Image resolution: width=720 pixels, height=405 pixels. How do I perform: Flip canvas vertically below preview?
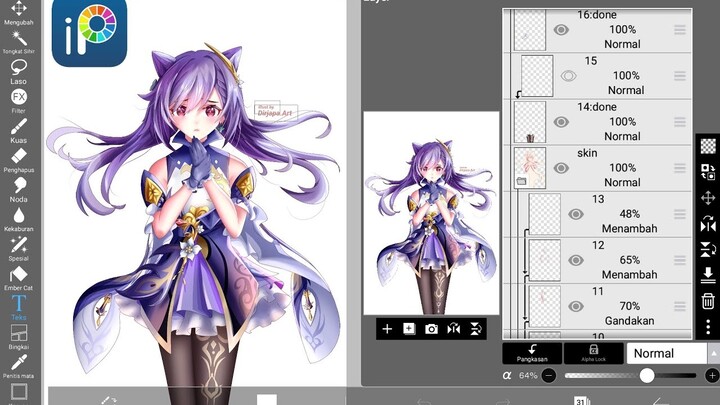(x=476, y=329)
